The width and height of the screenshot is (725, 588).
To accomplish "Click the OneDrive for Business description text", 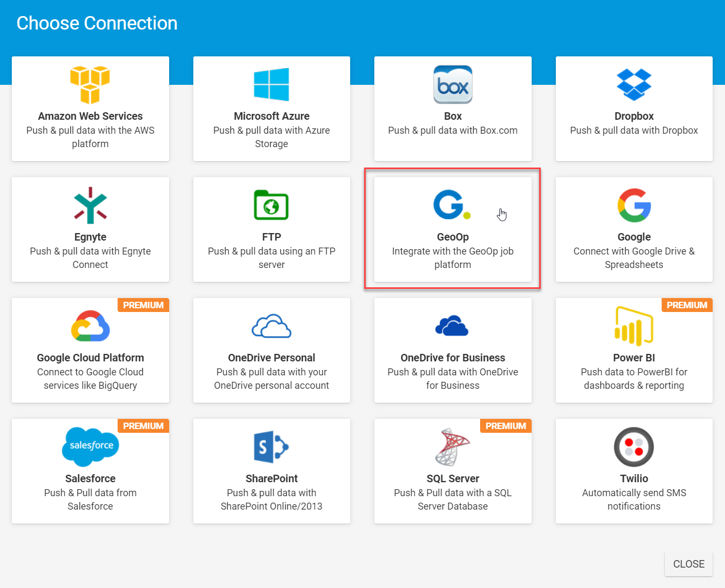I will (x=453, y=379).
